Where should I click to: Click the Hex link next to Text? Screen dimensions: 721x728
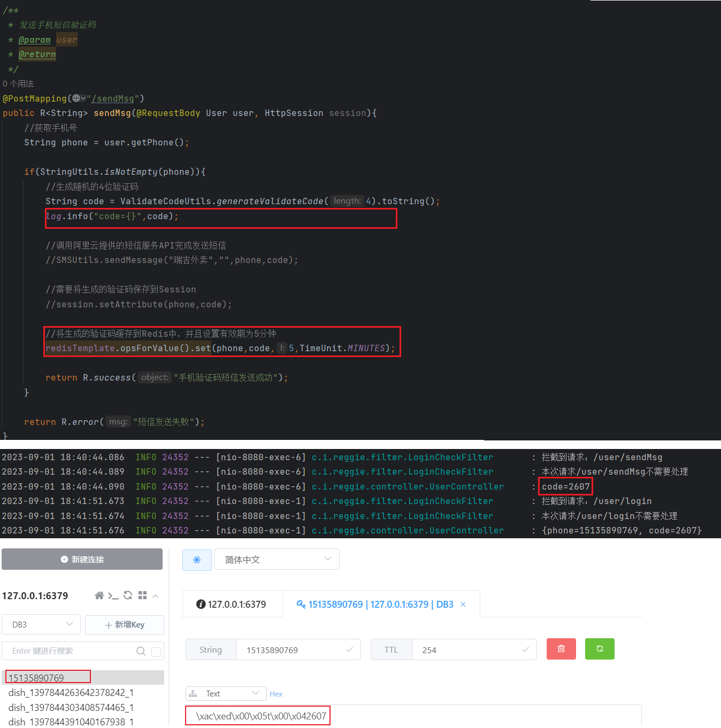point(276,694)
